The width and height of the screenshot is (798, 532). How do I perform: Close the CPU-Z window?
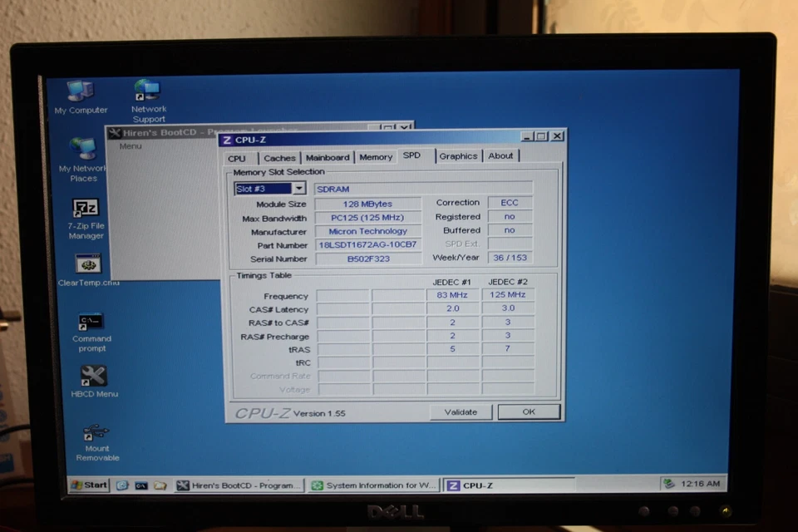[557, 136]
